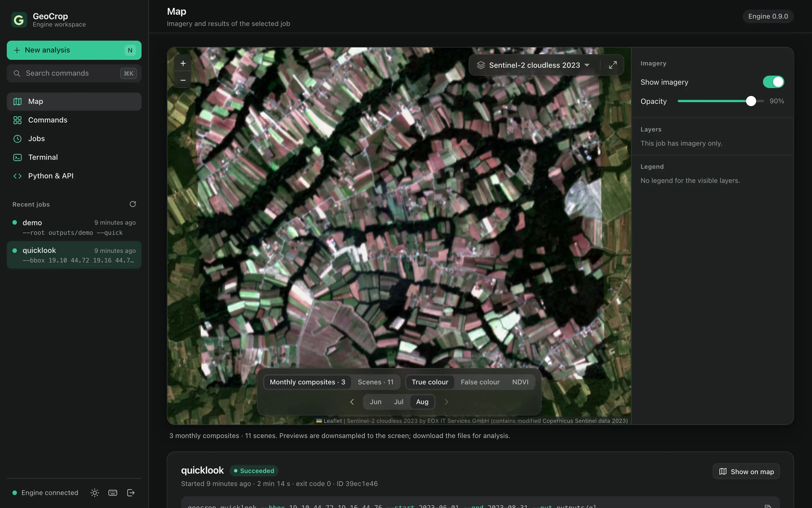Open the Terminal page
The image size is (812, 508).
74,157
